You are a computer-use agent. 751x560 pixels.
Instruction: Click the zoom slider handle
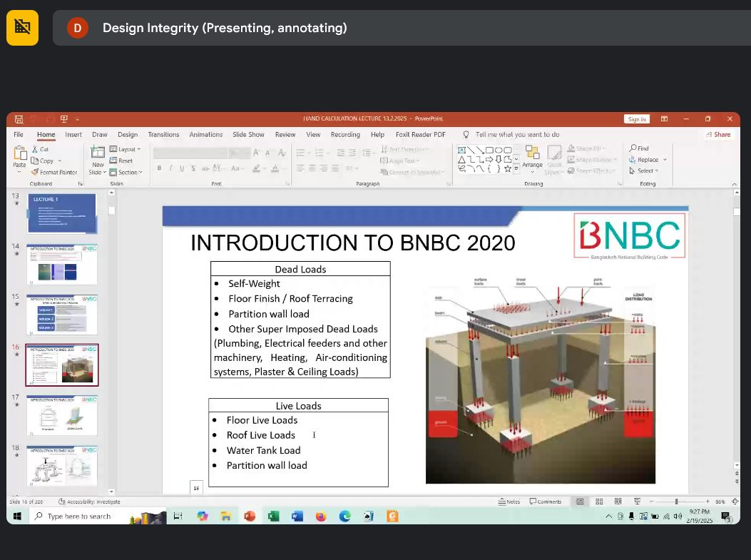point(676,502)
